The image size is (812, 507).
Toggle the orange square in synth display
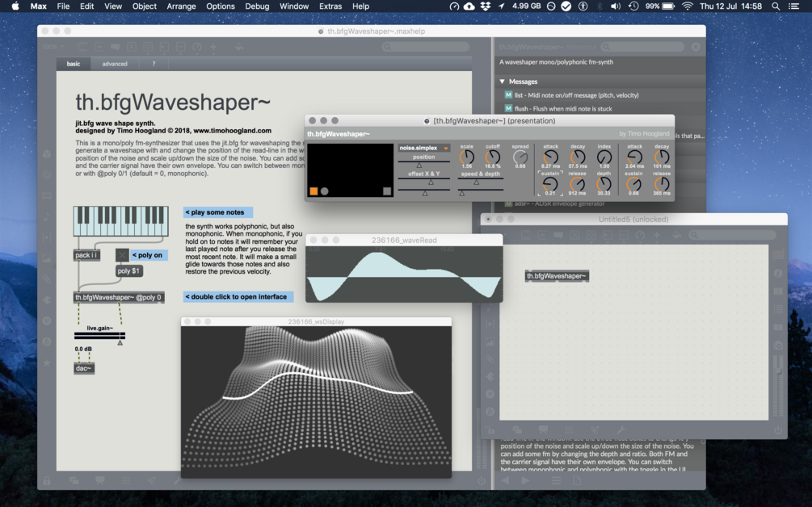coord(313,191)
